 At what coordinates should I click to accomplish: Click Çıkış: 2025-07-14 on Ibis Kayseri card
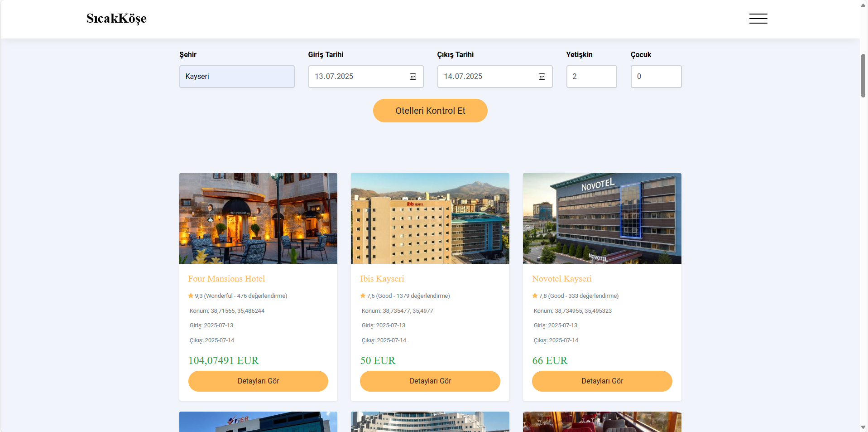click(384, 340)
